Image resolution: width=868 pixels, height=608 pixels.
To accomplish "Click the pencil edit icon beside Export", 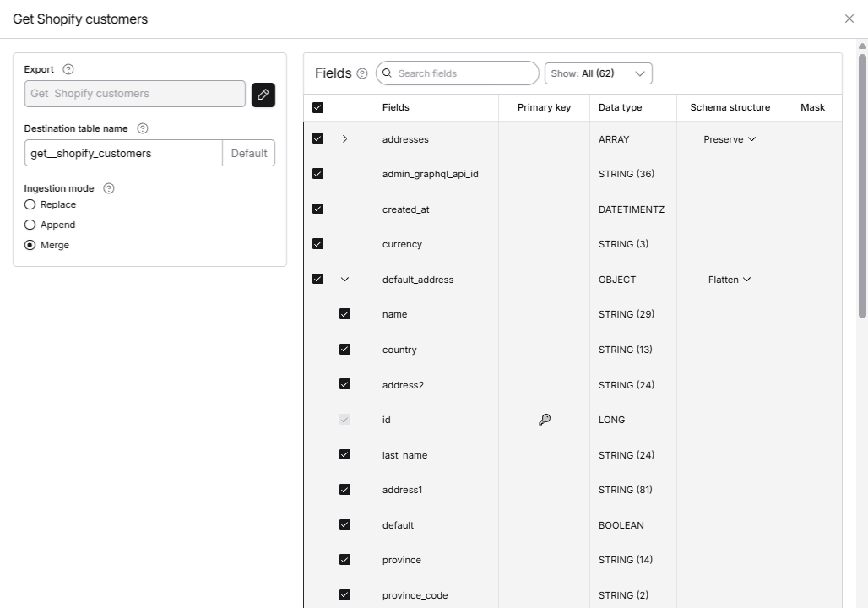I will pos(263,95).
